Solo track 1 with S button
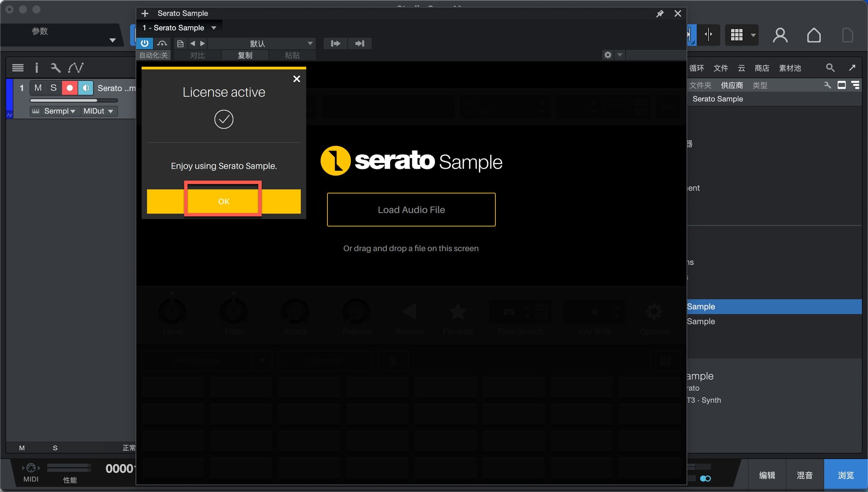 coord(53,88)
